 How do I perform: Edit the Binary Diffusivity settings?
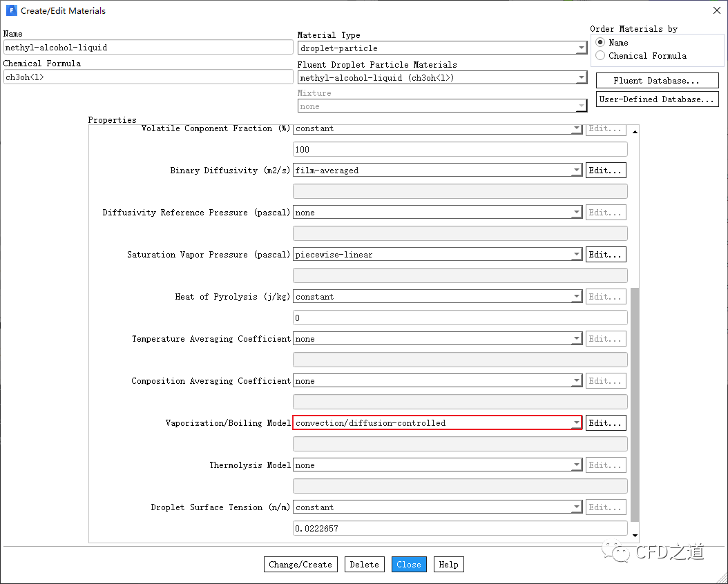click(606, 171)
